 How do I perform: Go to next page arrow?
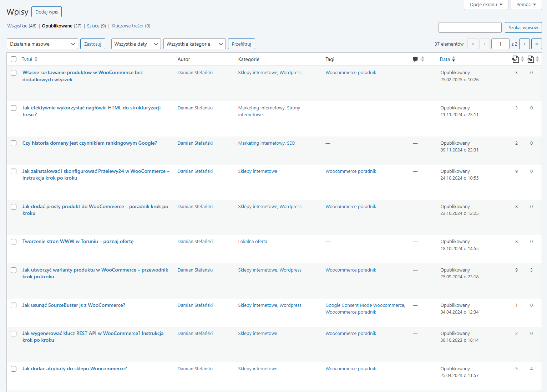(524, 44)
